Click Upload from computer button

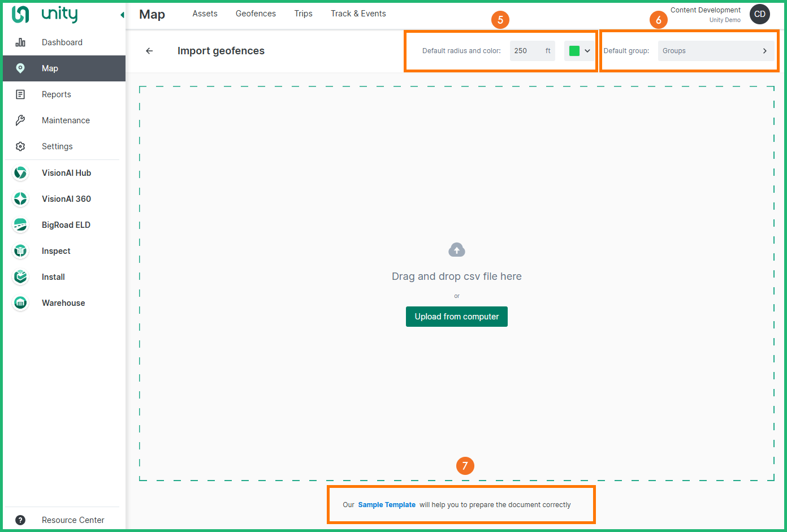[x=456, y=317]
